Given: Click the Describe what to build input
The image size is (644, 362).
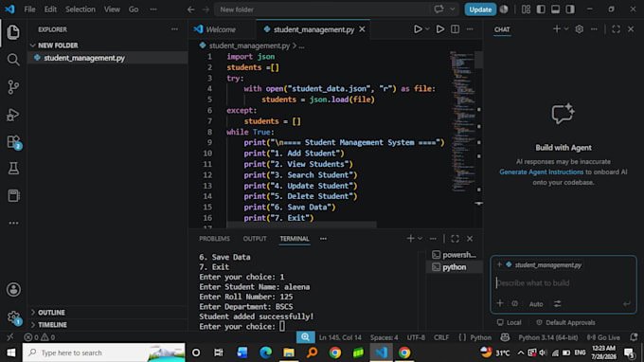Looking at the screenshot, I should tap(563, 283).
